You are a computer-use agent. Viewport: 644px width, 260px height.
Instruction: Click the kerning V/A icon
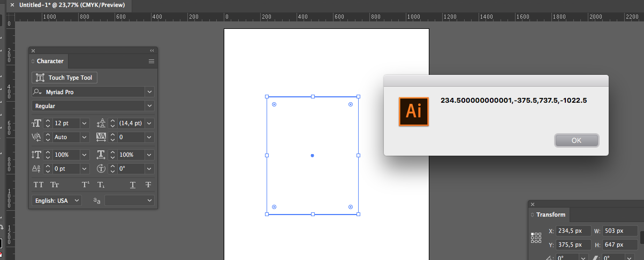point(36,137)
